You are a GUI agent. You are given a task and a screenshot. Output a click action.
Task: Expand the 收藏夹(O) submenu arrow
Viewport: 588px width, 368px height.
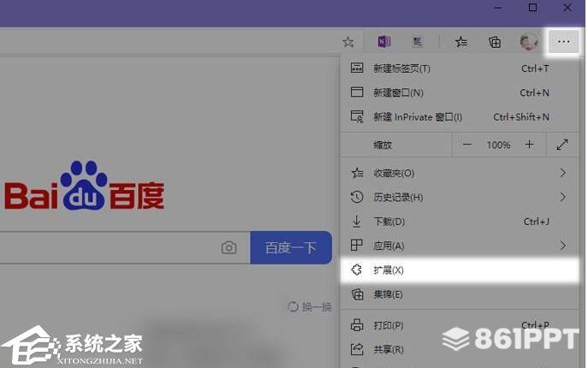pyautogui.click(x=563, y=173)
